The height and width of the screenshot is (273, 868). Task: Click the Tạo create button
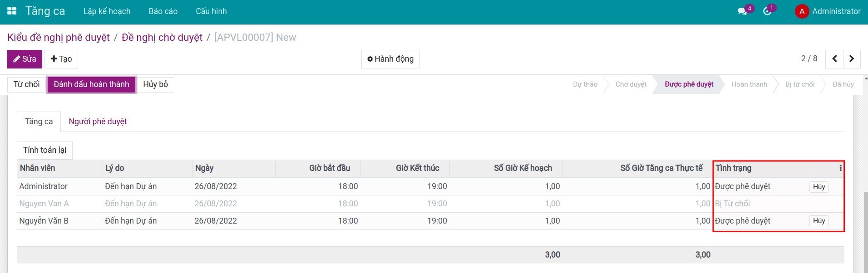click(61, 59)
